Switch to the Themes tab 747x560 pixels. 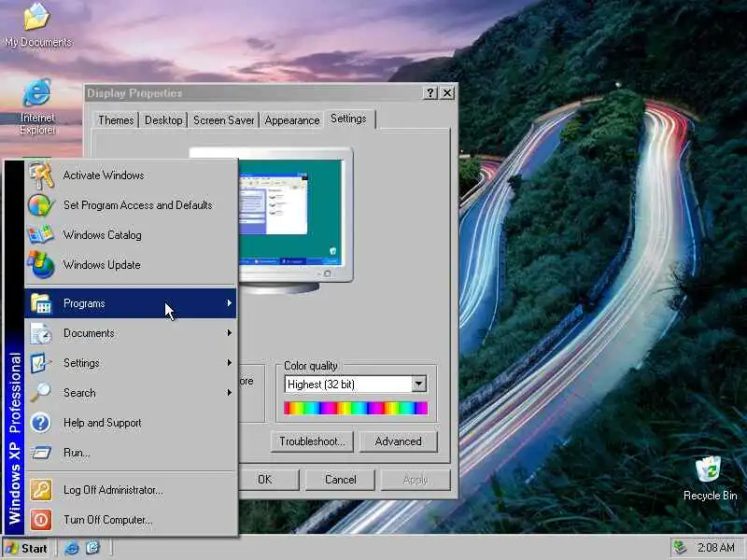tap(116, 120)
